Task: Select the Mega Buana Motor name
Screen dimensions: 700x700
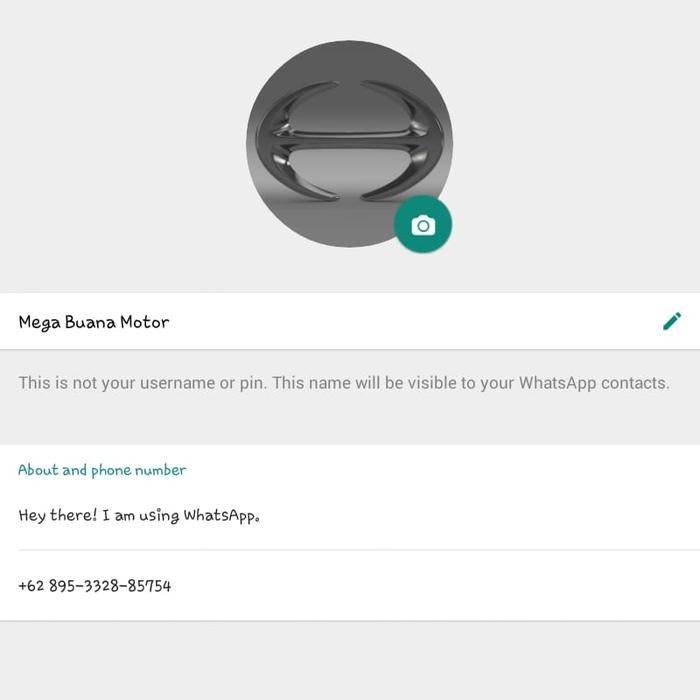Action: tap(94, 322)
